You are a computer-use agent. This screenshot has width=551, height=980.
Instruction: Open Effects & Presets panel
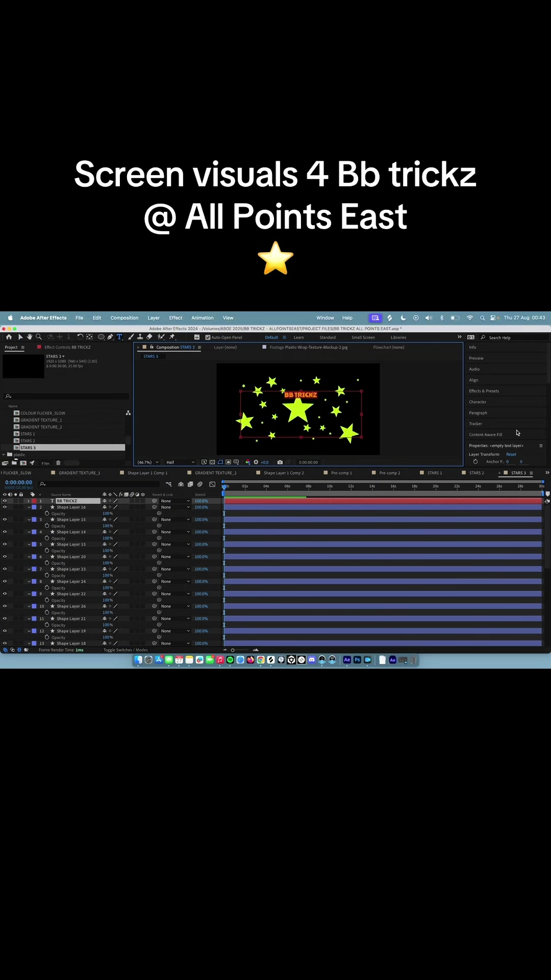click(x=484, y=391)
